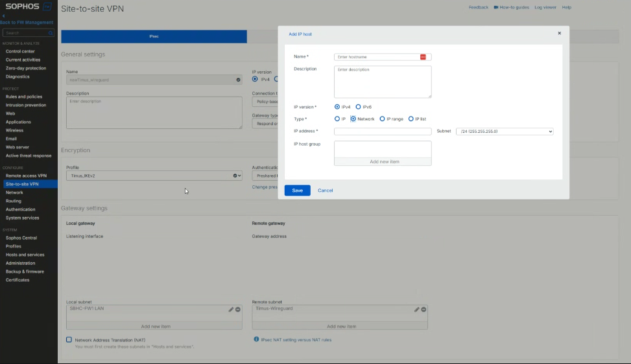This screenshot has width=631, height=364.
Task: Open Web server in sidebar
Action: click(18, 148)
